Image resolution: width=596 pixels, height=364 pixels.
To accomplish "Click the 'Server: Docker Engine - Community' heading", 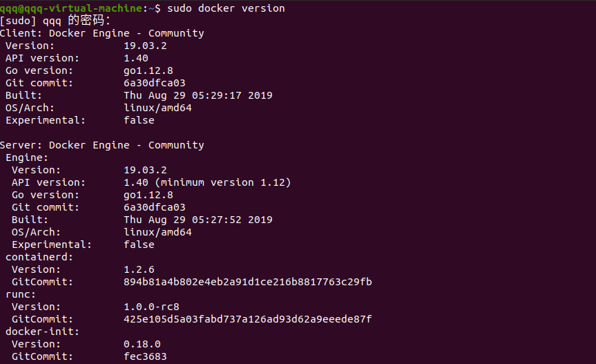I will point(102,145).
